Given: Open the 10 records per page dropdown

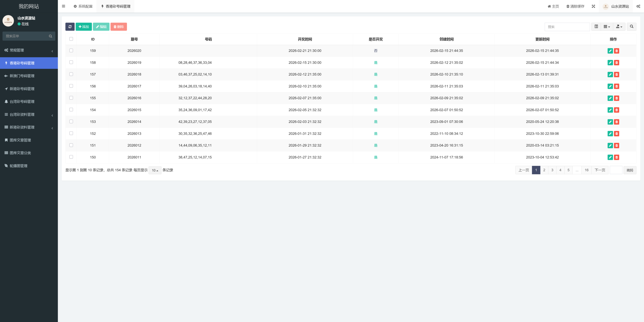Looking at the screenshot, I should 155,170.
